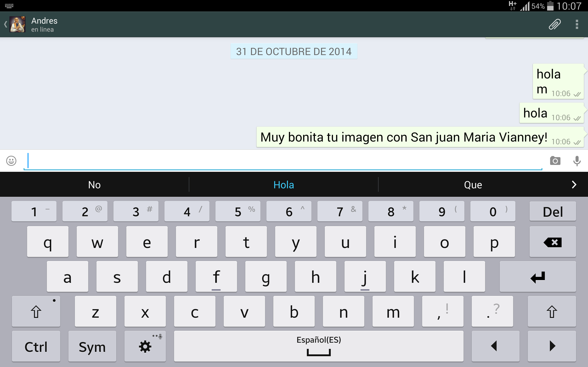
Task: Toggle symbols mode with the Sym key
Action: tap(92, 346)
